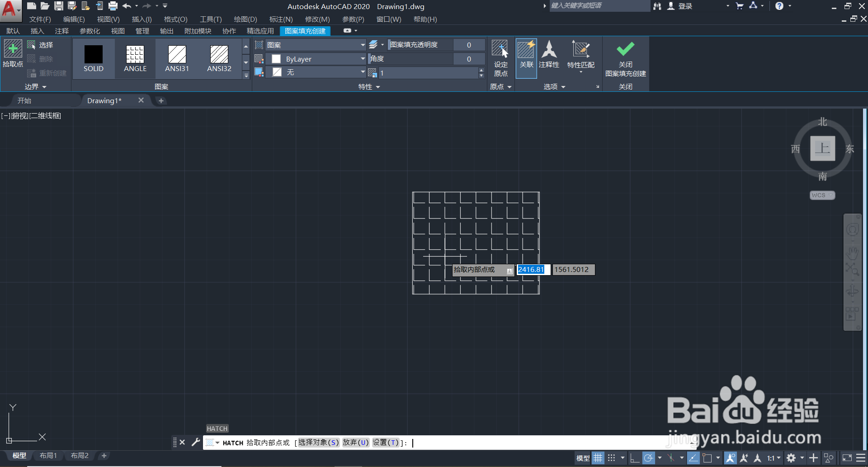
Task: Click the hatch layer override icon
Action: pyautogui.click(x=373, y=45)
